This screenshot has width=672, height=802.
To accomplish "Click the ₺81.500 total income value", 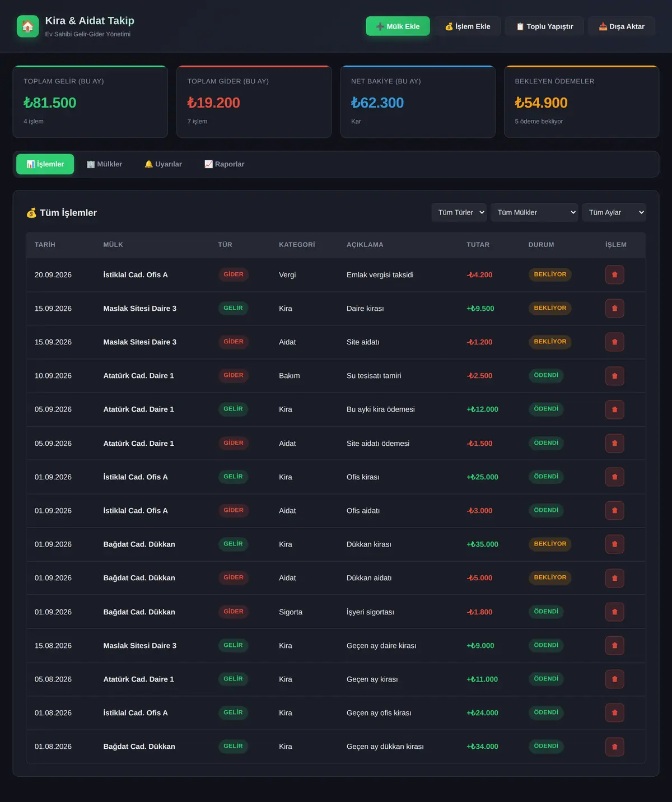I will pyautogui.click(x=50, y=102).
